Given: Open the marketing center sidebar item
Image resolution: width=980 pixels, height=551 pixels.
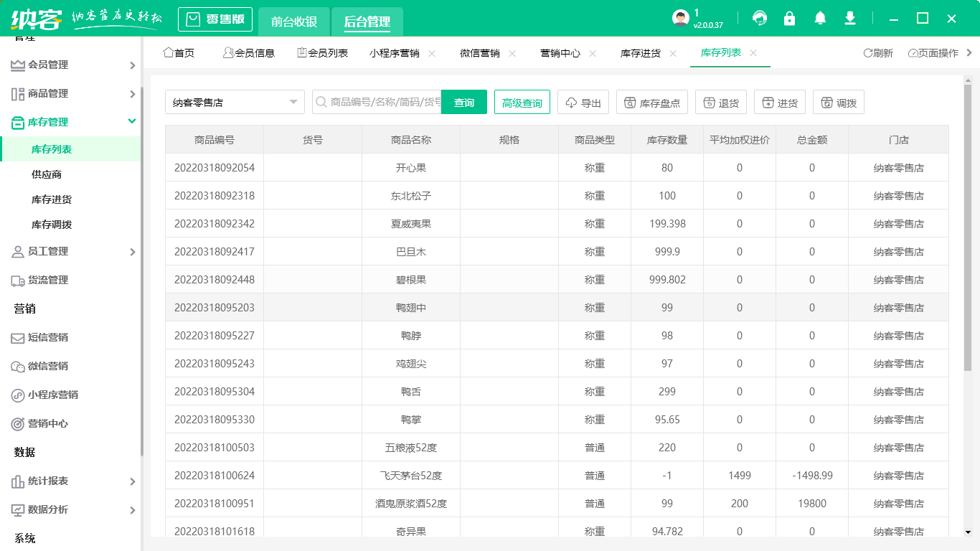Looking at the screenshot, I should pyautogui.click(x=47, y=423).
